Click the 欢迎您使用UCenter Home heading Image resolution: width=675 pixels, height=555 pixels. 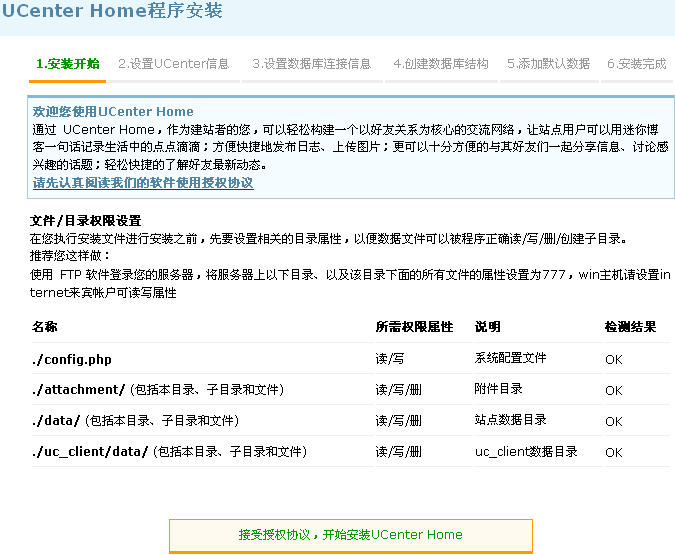click(x=113, y=112)
